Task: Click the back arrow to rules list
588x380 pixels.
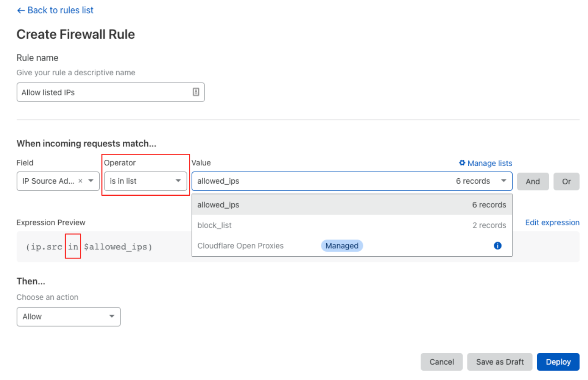Action: point(21,10)
